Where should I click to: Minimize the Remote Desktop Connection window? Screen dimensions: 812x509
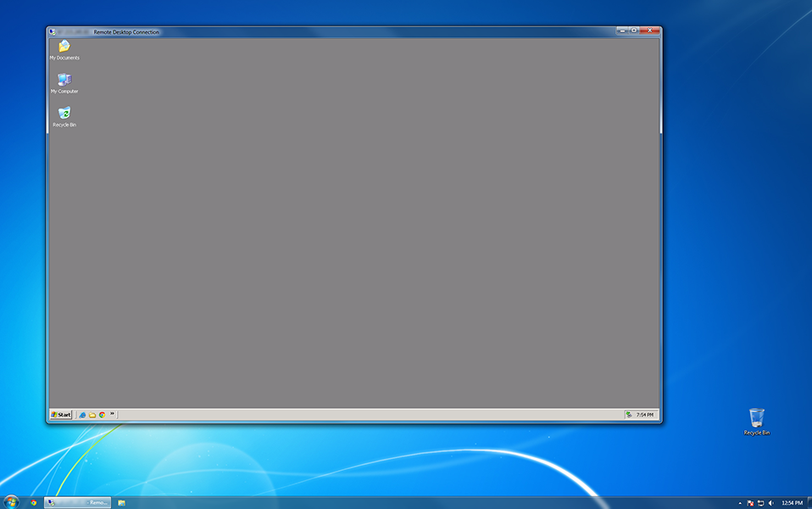pyautogui.click(x=622, y=31)
